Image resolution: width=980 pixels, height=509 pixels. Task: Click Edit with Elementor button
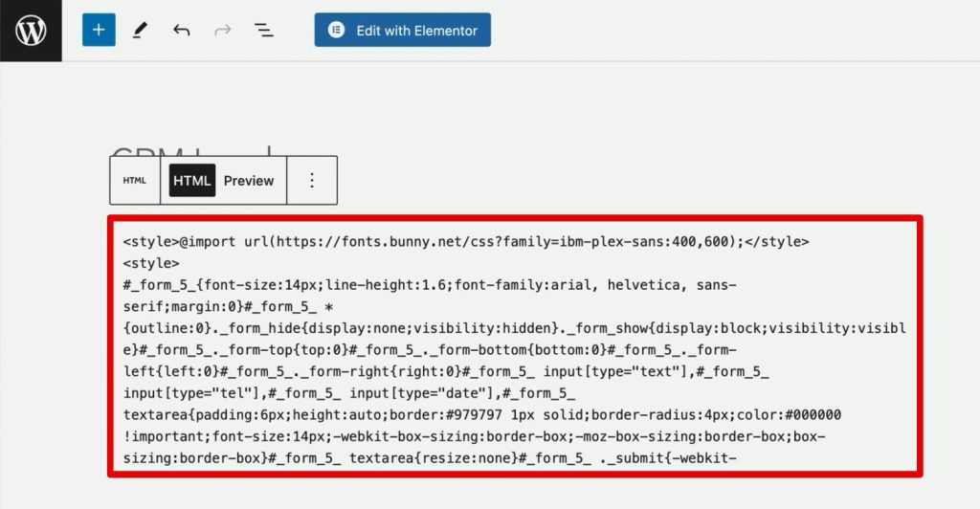[x=403, y=30]
